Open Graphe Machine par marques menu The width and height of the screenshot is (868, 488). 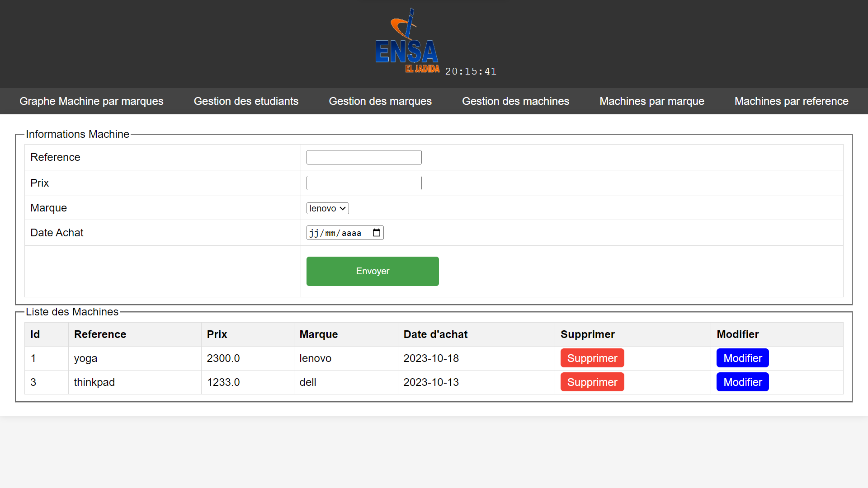tap(91, 101)
